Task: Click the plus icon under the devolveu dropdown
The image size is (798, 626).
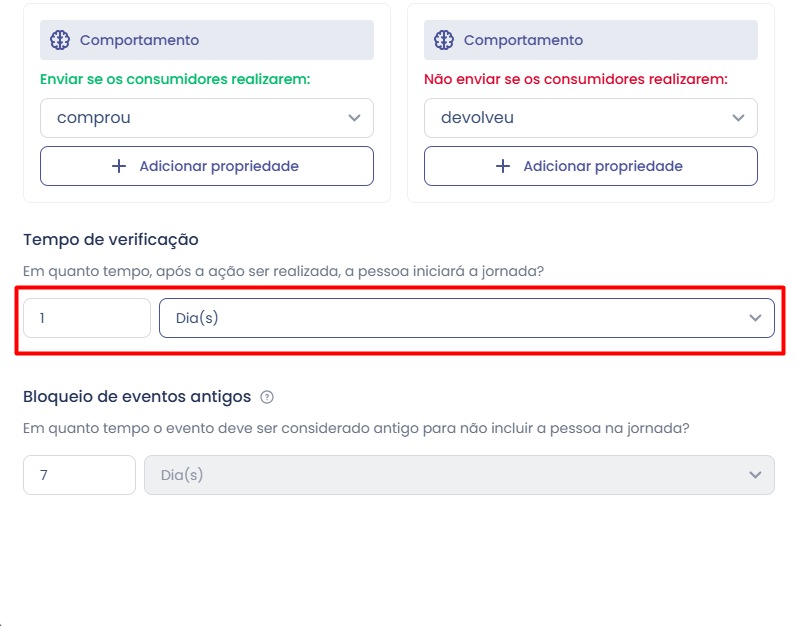Action: [x=503, y=166]
